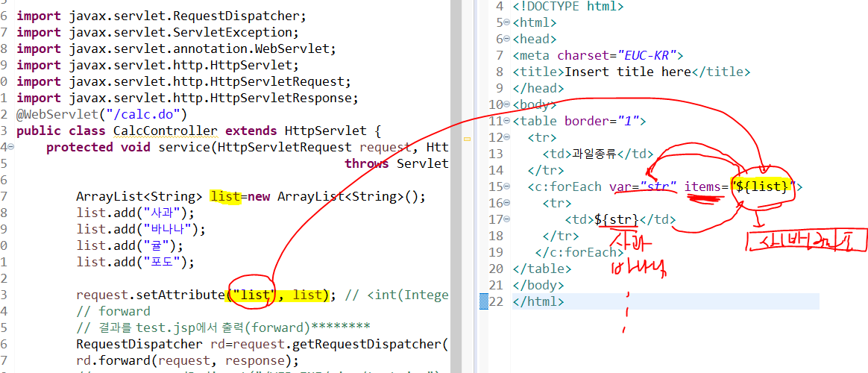
Task: Click the yellow warning marker in overview ruler
Action: coord(468,140)
